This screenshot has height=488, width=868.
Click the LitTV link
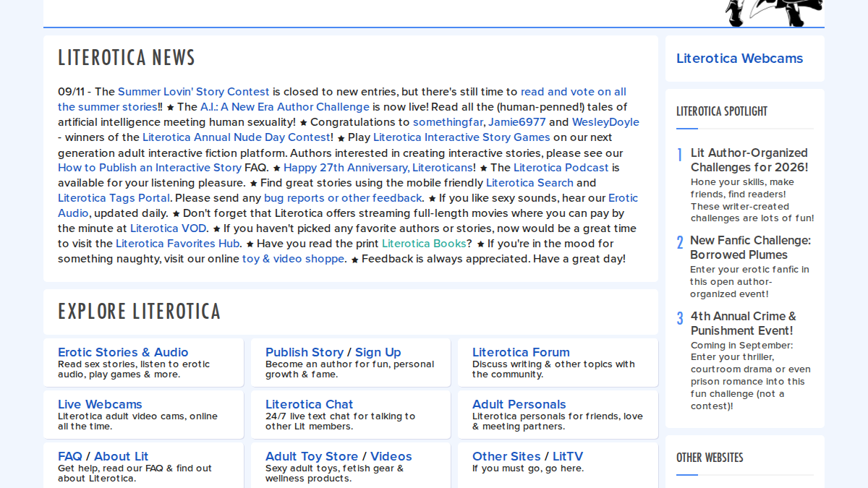click(x=568, y=456)
